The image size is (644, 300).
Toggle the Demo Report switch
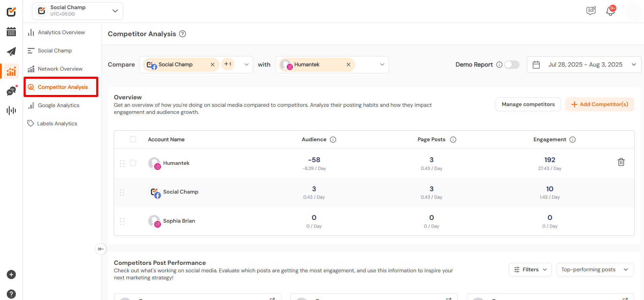coord(512,65)
